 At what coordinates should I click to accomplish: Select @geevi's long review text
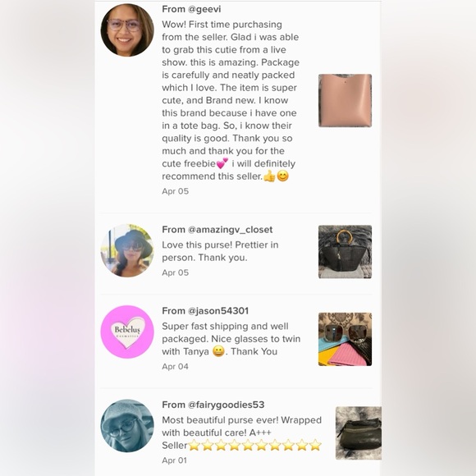pos(231,100)
